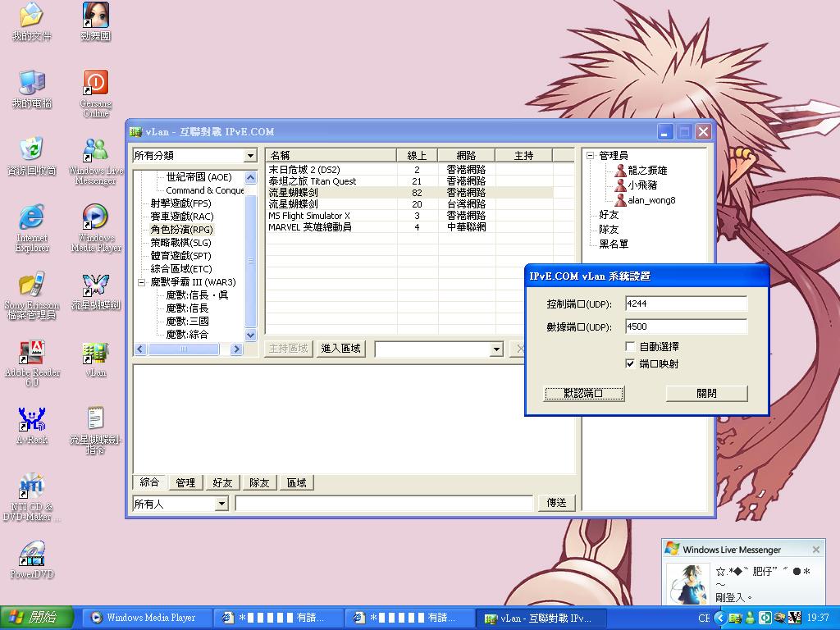The height and width of the screenshot is (630, 840).
Task: Launch NTI CD & DVD-Maker shortcut
Action: click(x=32, y=498)
